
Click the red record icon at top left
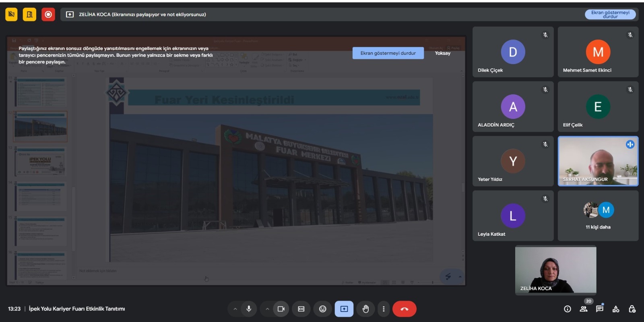click(x=48, y=15)
